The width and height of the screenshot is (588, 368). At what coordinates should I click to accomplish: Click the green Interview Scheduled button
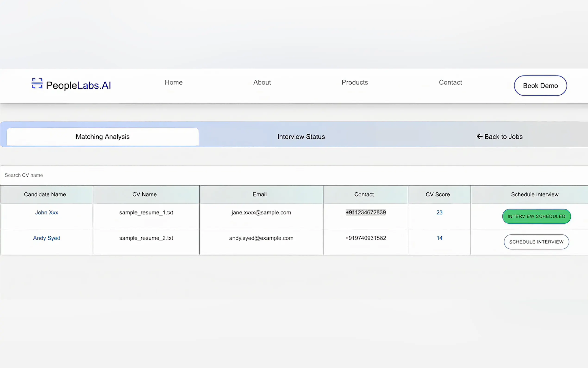point(536,216)
